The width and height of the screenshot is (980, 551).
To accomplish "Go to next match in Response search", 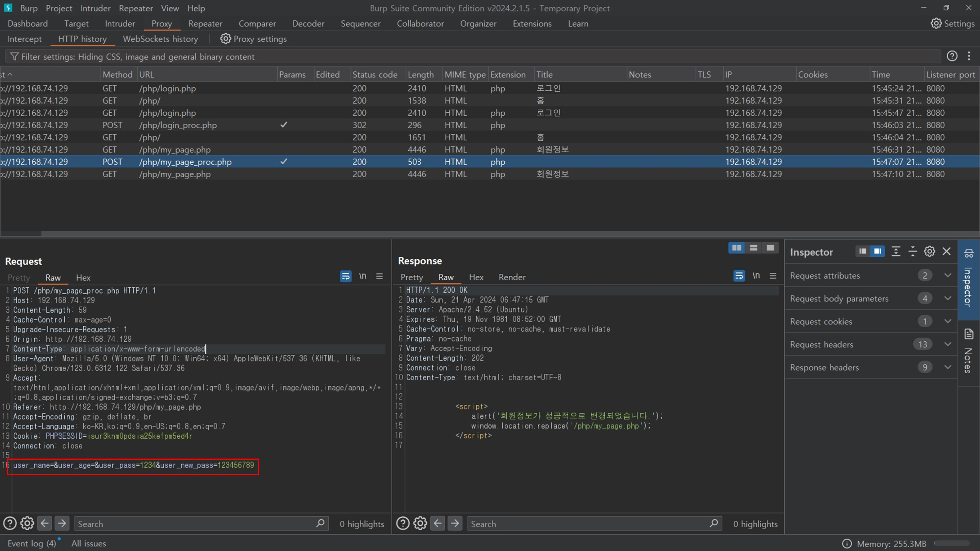I will 455,524.
